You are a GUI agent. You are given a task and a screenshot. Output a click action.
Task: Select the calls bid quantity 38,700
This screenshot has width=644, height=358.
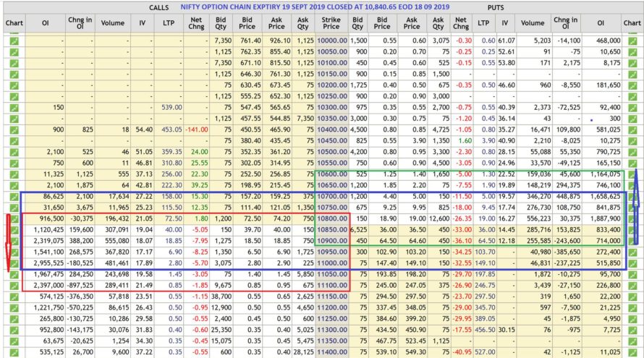221,297
